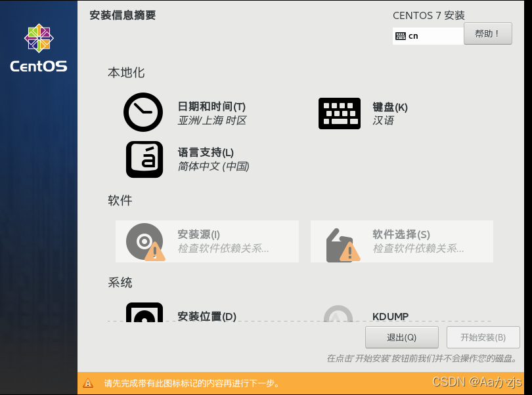Click the small keyboard icon beside cn
Screen dimensions: 532x395
coord(401,36)
